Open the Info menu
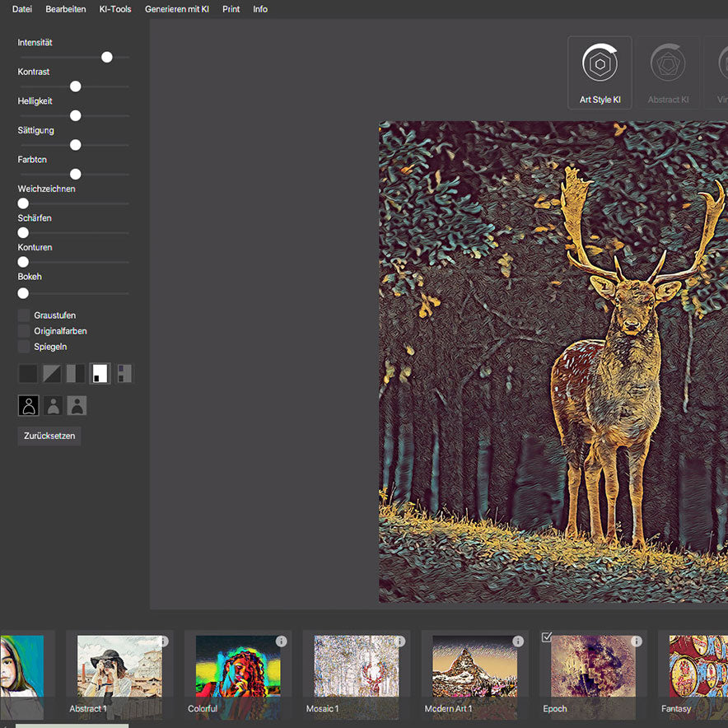The width and height of the screenshot is (728, 728). [x=260, y=9]
